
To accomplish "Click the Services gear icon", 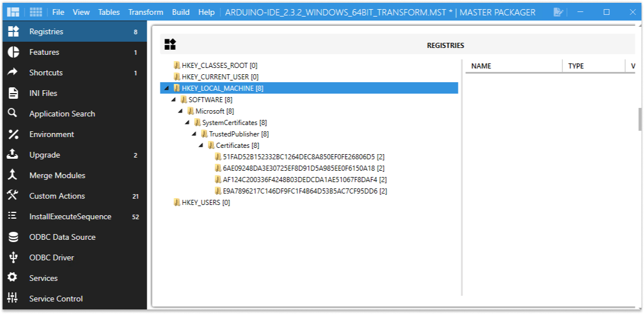I will pos(13,277).
